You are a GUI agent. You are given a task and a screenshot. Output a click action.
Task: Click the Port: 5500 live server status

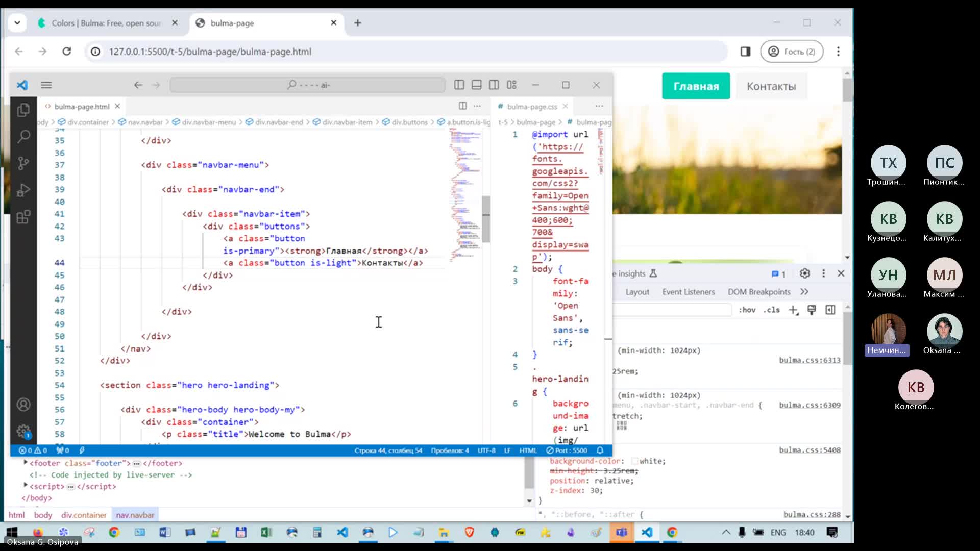[x=567, y=450]
